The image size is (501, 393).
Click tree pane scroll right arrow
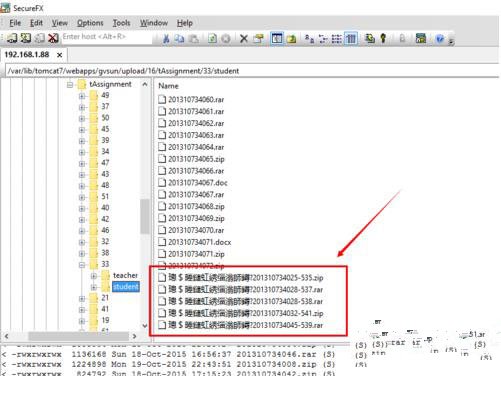(134, 336)
